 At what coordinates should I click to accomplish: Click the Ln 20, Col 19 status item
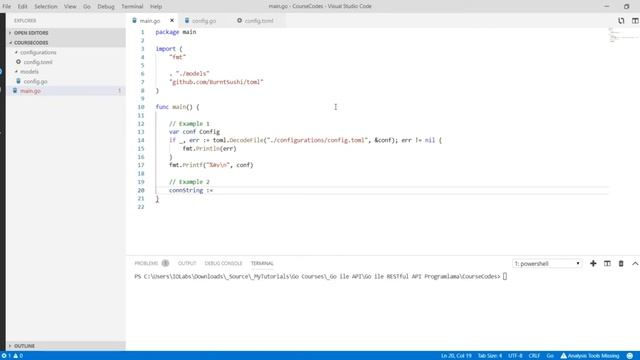(x=456, y=356)
